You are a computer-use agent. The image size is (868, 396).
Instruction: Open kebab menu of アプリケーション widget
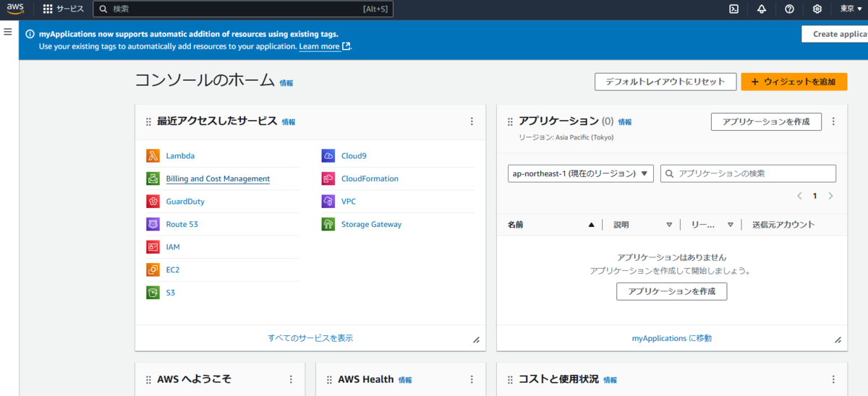pos(833,121)
